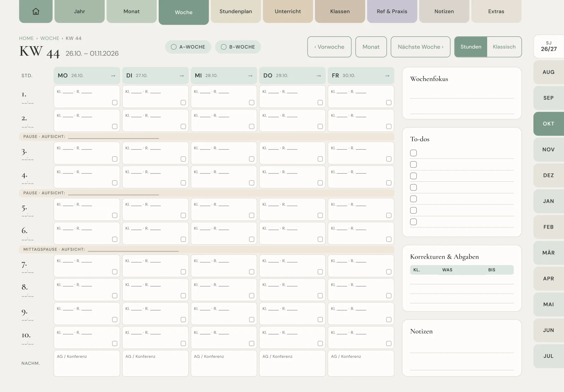The image size is (564, 392).
Task: Go to the home icon tab
Action: 36,11
